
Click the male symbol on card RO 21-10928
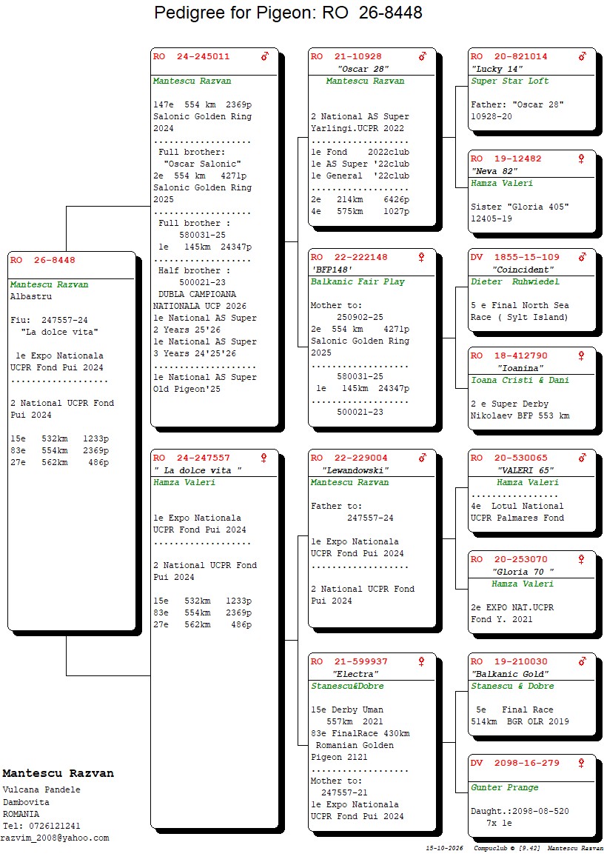tap(423, 56)
